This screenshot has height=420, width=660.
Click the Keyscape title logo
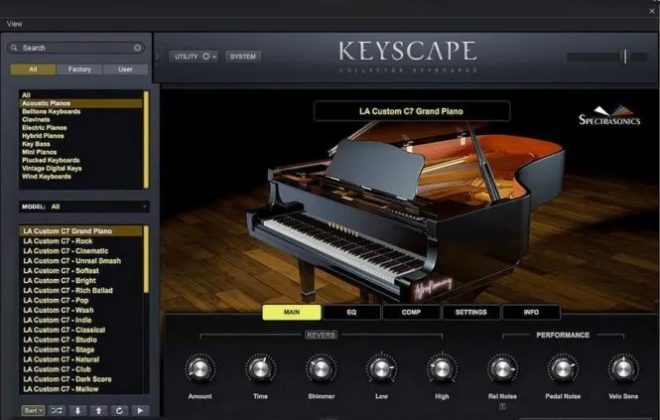[407, 51]
